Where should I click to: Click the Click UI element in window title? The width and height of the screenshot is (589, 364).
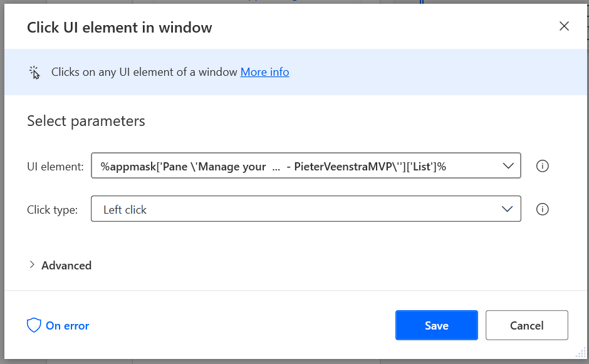[120, 28]
